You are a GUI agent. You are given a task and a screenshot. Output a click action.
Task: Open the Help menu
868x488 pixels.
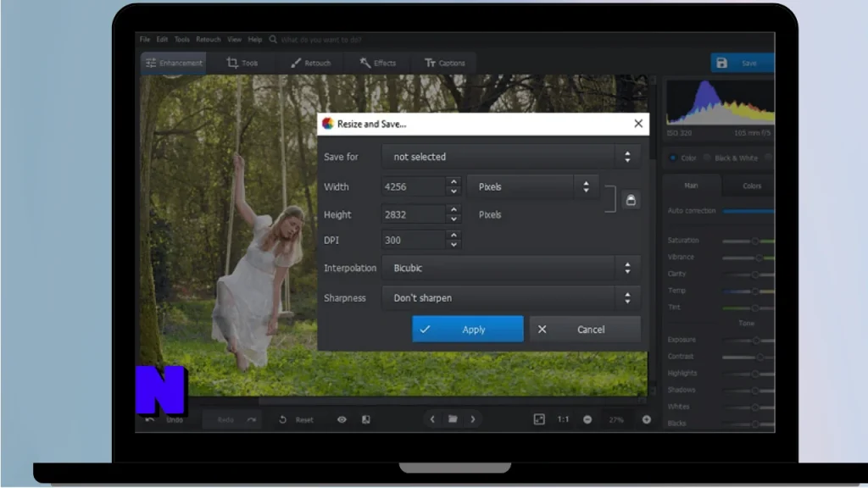pos(255,40)
